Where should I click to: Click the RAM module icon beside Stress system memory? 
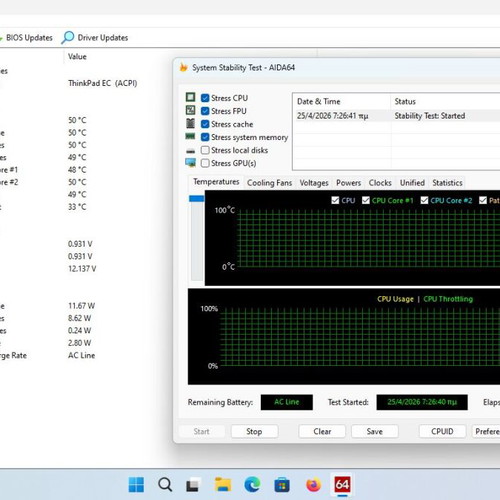(x=190, y=136)
